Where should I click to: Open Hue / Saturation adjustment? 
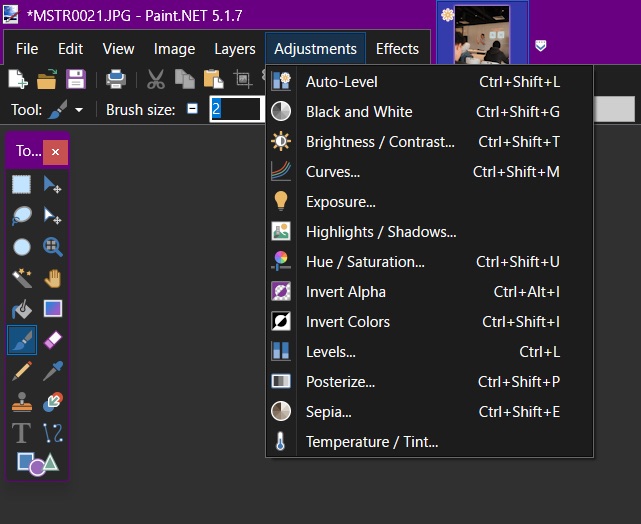(x=429, y=262)
